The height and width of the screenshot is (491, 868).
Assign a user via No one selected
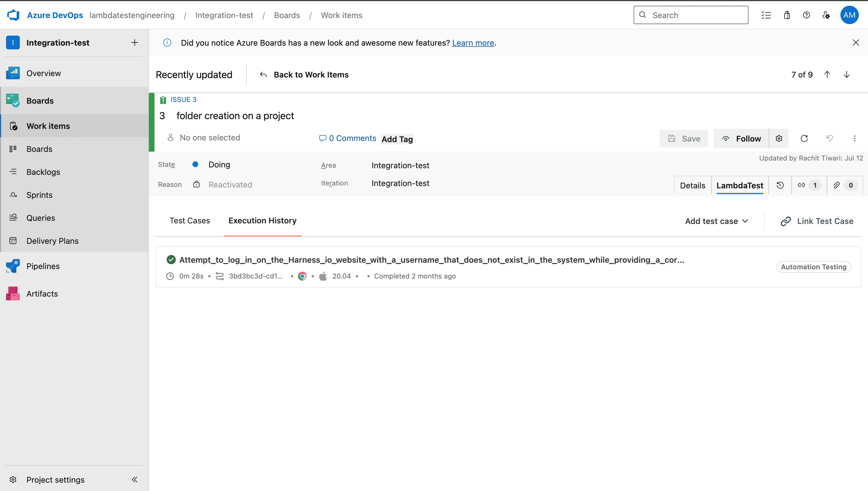pyautogui.click(x=203, y=138)
